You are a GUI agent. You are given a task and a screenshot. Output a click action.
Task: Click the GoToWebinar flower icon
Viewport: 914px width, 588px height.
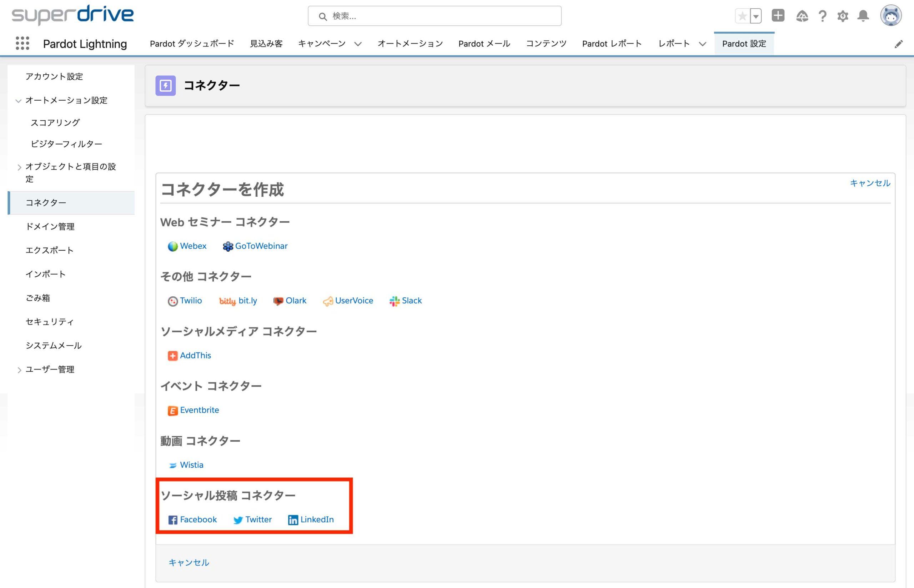tap(228, 247)
